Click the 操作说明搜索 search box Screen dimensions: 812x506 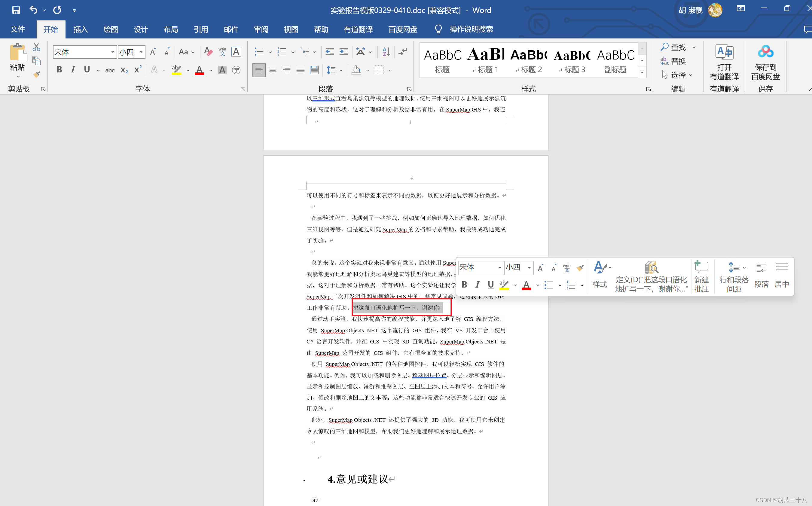(x=471, y=29)
